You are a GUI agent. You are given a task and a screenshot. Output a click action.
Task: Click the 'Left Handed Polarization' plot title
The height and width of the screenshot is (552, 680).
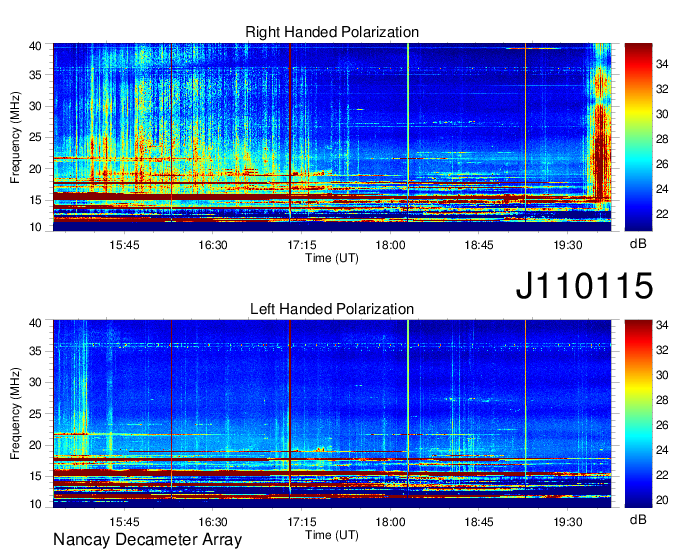[x=332, y=309]
